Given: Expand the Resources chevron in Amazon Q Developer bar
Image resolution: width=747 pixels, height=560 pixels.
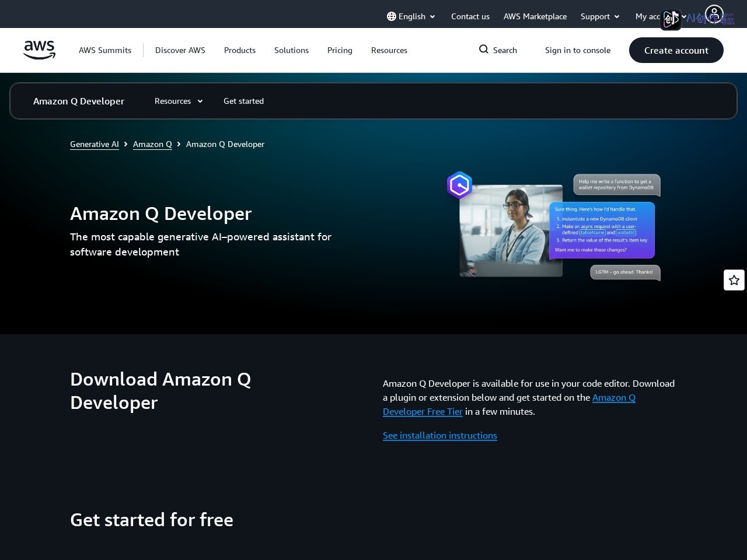Looking at the screenshot, I should (200, 101).
